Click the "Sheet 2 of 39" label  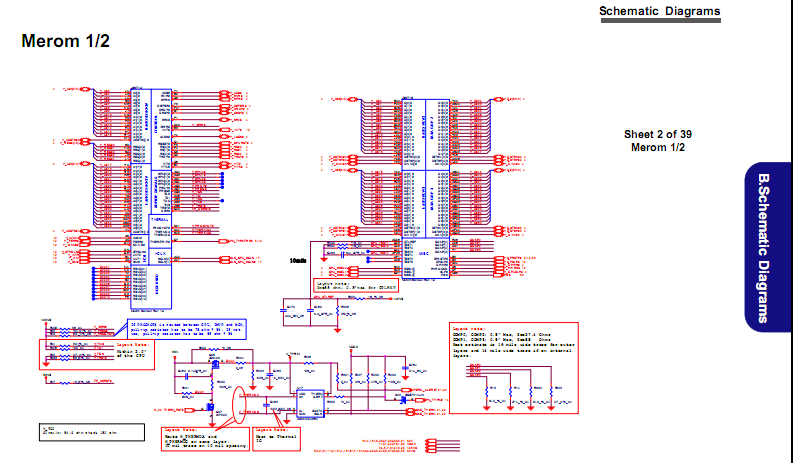657,134
